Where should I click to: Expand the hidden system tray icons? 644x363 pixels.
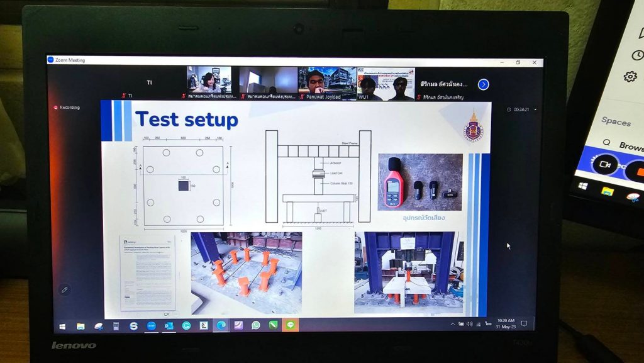coord(452,323)
